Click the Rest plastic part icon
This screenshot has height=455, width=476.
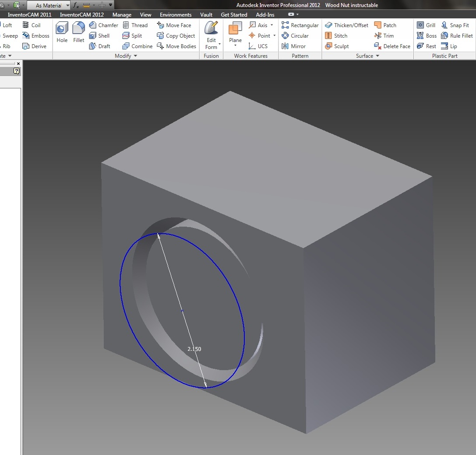click(420, 46)
